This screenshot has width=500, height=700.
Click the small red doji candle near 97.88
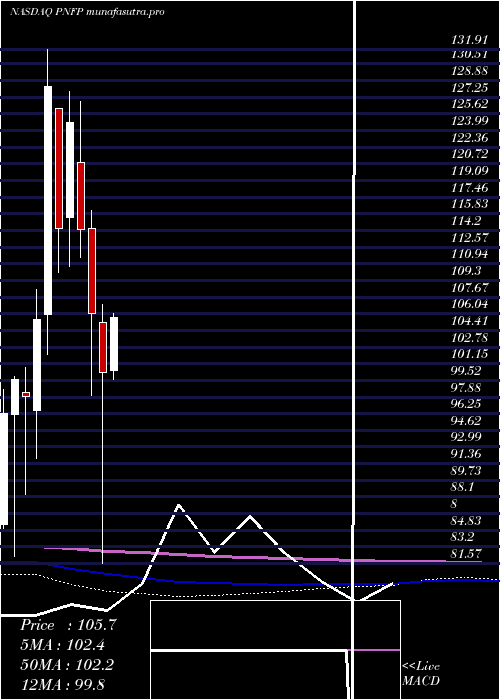point(26,394)
